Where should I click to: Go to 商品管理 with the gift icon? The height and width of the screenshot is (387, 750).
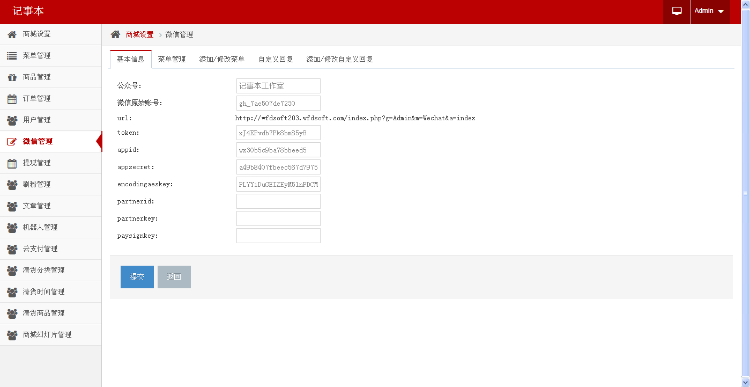pos(50,77)
